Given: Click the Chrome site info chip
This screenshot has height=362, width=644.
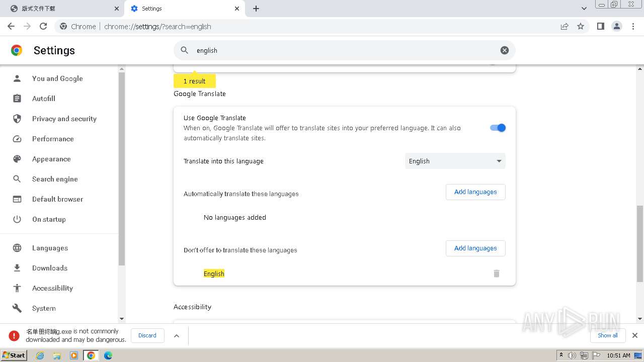Looking at the screenshot, I should coord(78,27).
